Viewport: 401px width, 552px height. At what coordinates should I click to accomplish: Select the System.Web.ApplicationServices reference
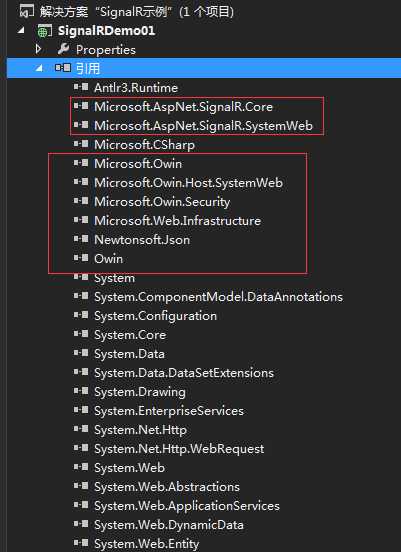click(x=187, y=506)
